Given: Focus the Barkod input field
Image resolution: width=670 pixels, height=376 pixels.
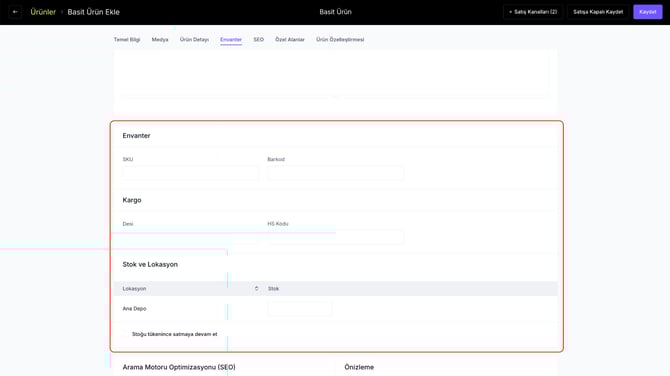Looking at the screenshot, I should pyautogui.click(x=335, y=173).
